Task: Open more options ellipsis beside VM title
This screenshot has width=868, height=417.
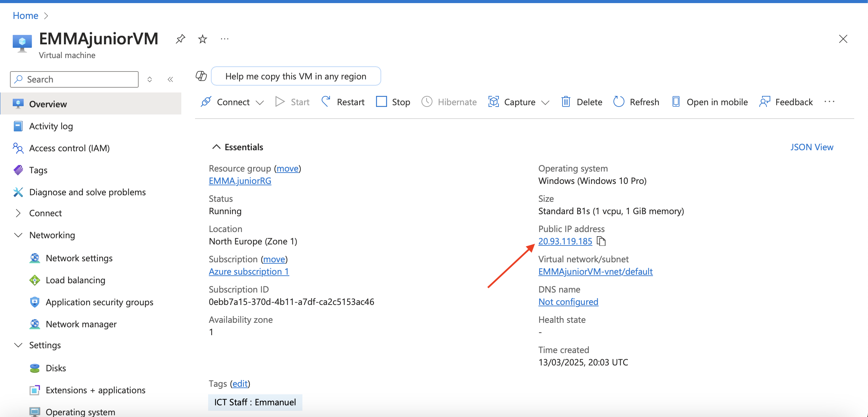Action: click(x=225, y=39)
